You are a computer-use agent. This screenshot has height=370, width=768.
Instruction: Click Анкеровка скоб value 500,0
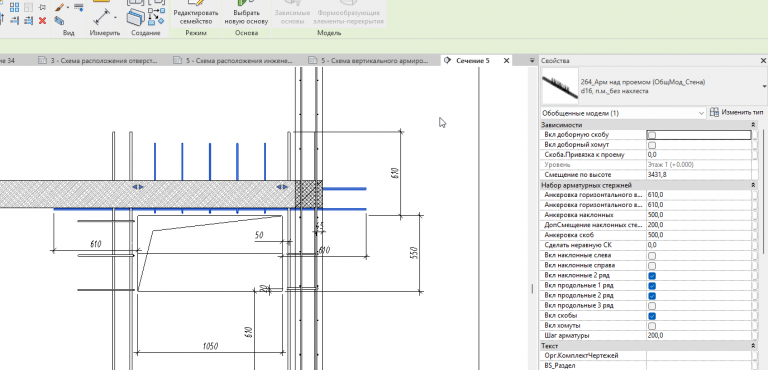[699, 235]
